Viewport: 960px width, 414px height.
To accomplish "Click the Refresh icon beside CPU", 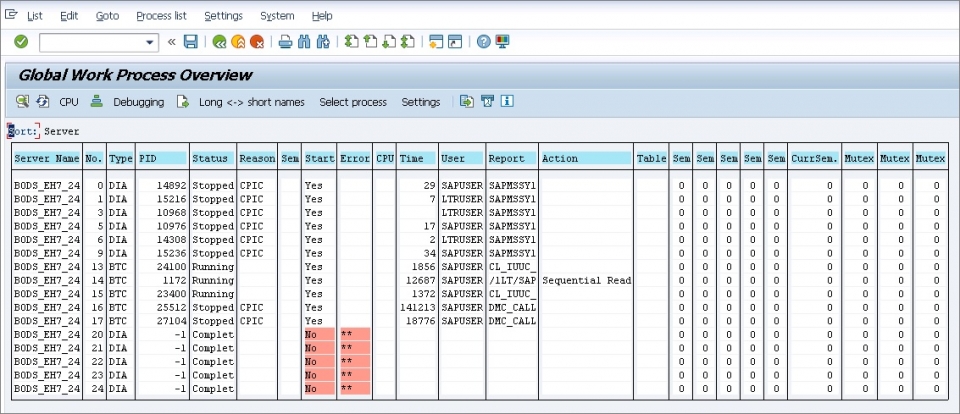I will pos(43,102).
